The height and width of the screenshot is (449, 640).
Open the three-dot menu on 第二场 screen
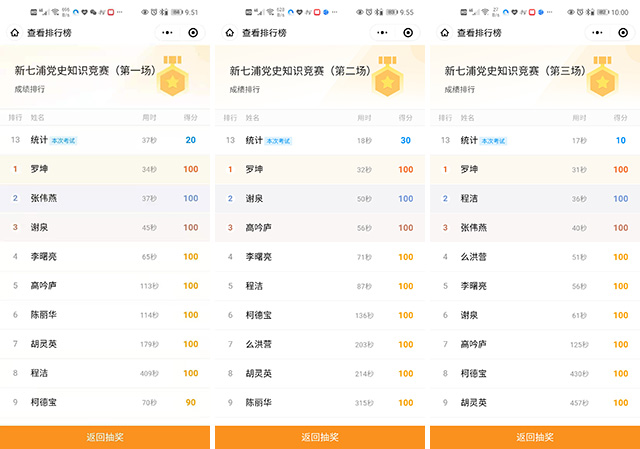[381, 32]
